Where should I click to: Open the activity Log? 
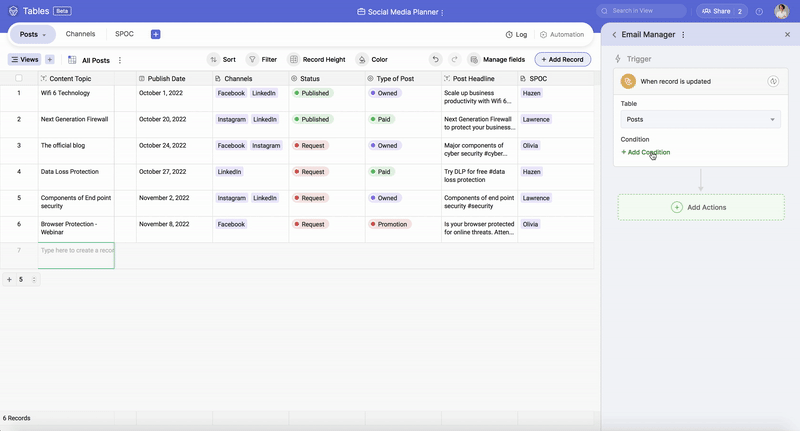[516, 34]
